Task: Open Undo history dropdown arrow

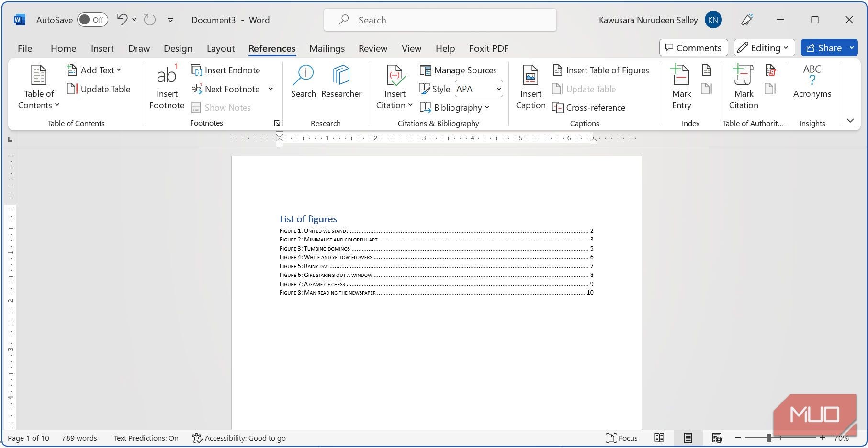Action: pyautogui.click(x=135, y=20)
